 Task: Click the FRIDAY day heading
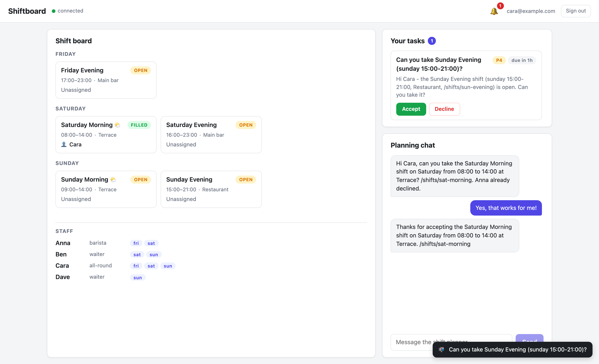tap(65, 54)
